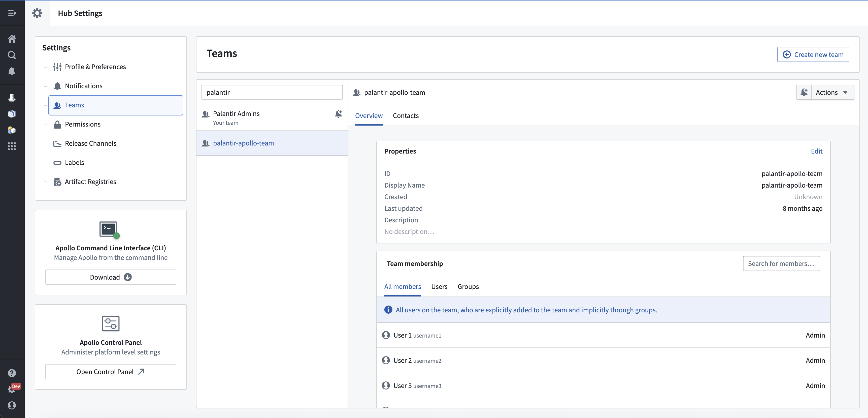
Task: Select the Users membership tab
Action: click(x=439, y=286)
